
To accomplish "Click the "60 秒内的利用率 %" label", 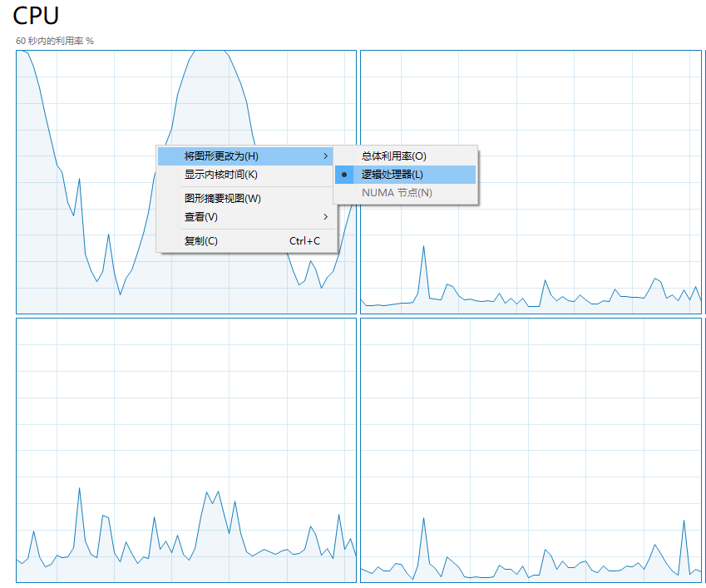I will 55,38.
